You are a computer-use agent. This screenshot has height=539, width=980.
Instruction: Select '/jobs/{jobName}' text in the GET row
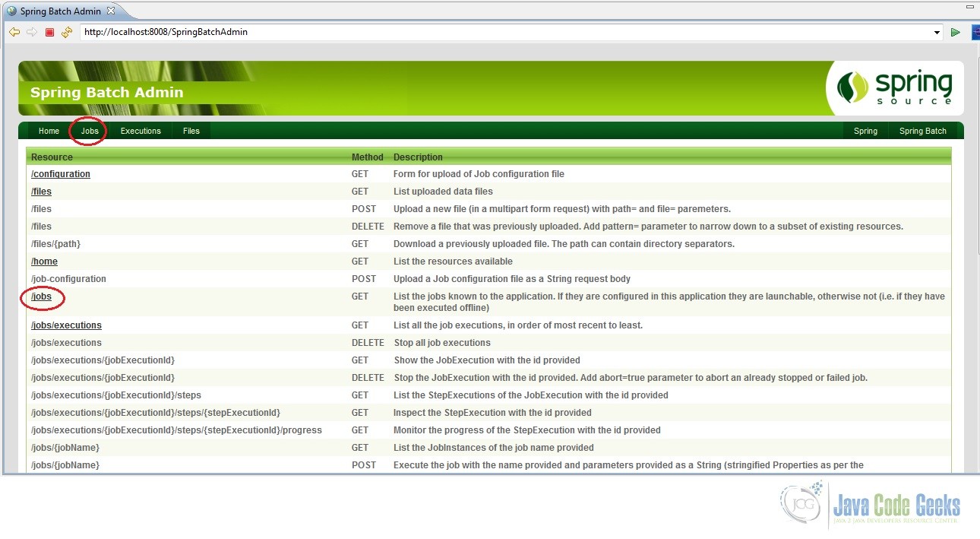(65, 448)
